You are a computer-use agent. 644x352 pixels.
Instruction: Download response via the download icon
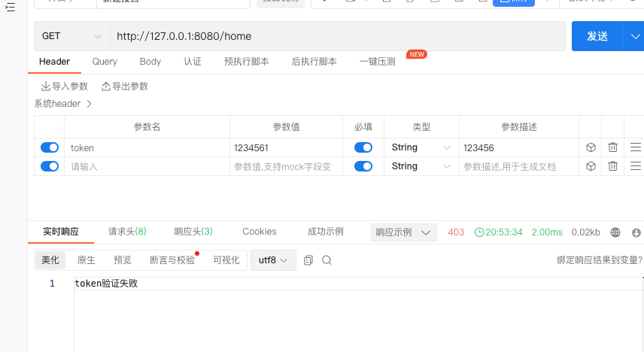(x=636, y=232)
